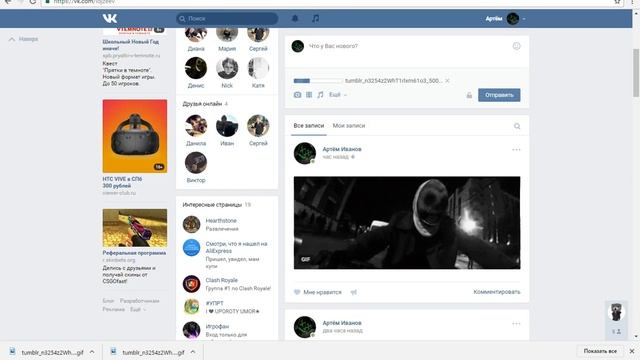
Task: Attach a video with the film icon
Action: (309, 95)
